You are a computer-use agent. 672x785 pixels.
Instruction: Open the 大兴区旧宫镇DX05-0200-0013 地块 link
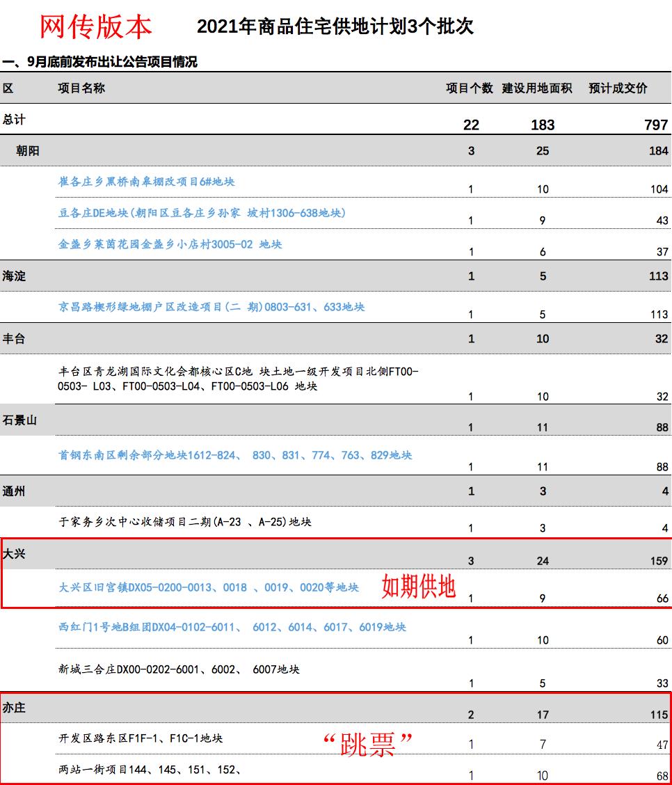coord(209,587)
